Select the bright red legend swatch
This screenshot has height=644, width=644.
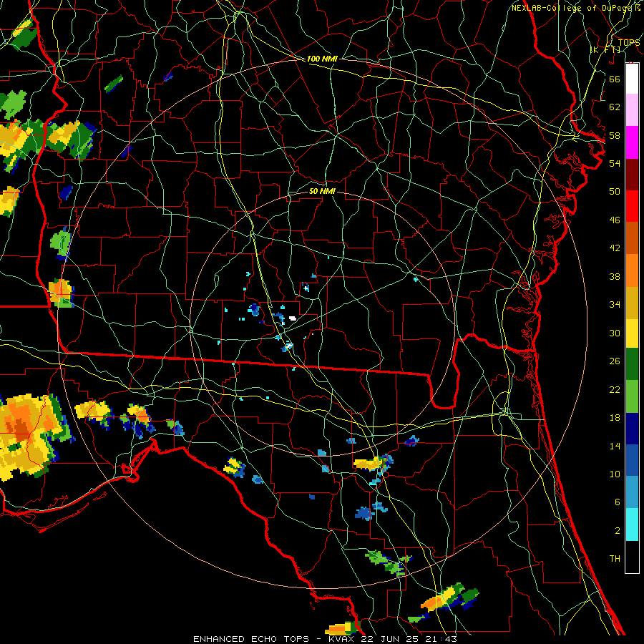632,206
